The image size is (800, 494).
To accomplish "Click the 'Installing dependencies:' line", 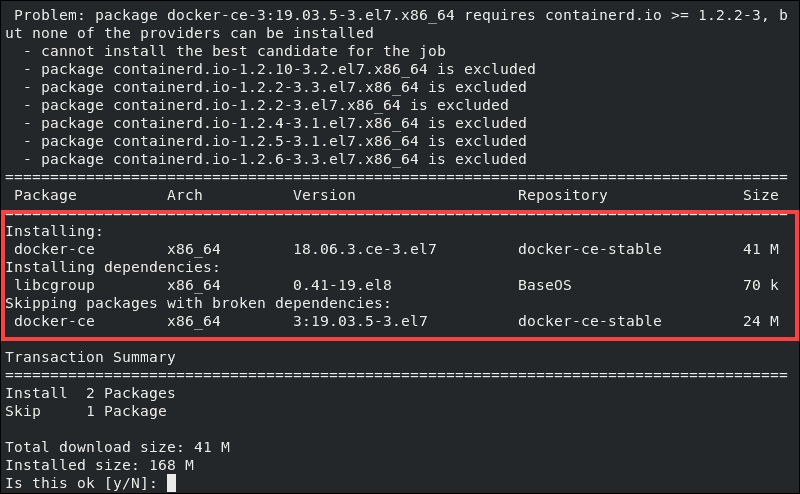I will point(113,267).
